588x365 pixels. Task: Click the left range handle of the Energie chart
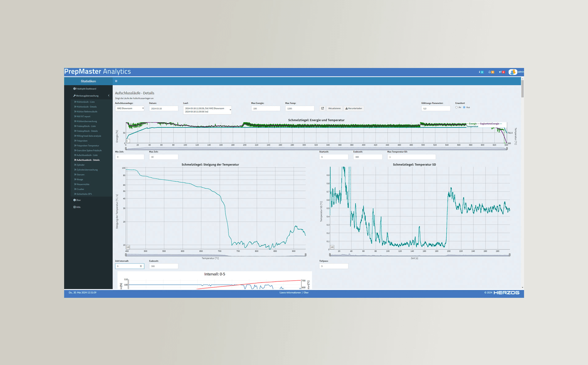(x=126, y=149)
